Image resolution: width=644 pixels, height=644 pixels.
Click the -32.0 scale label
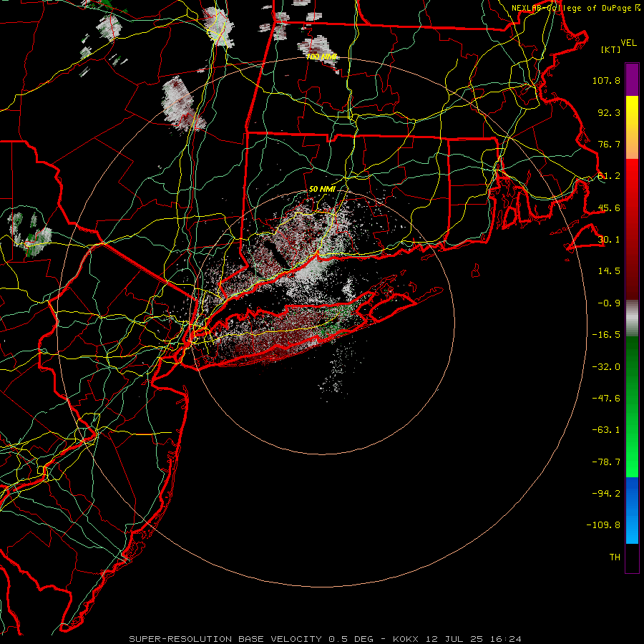[x=606, y=367]
